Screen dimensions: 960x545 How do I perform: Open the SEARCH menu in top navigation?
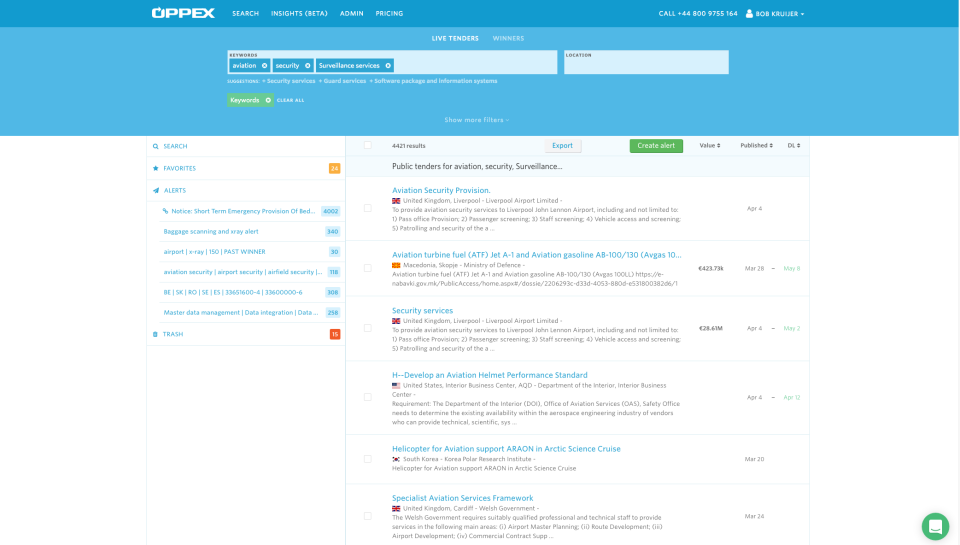point(246,13)
